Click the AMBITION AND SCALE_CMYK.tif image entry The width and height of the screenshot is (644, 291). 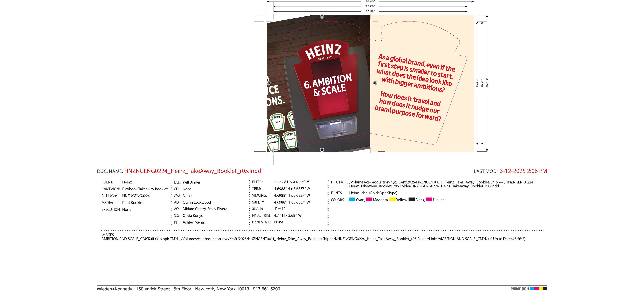coord(313,239)
